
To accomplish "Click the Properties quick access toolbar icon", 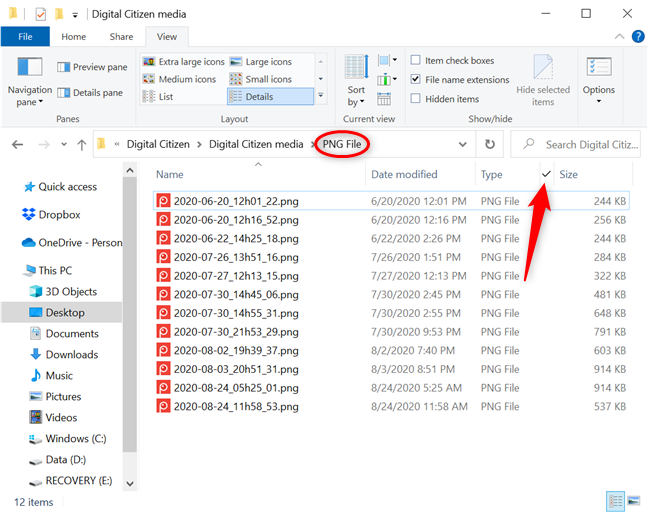I will click(40, 14).
